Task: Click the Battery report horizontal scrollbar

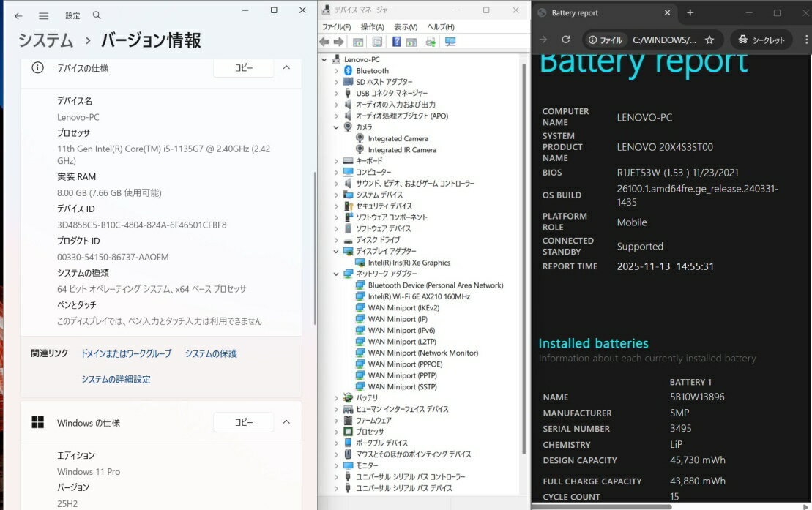Action: (x=602, y=506)
